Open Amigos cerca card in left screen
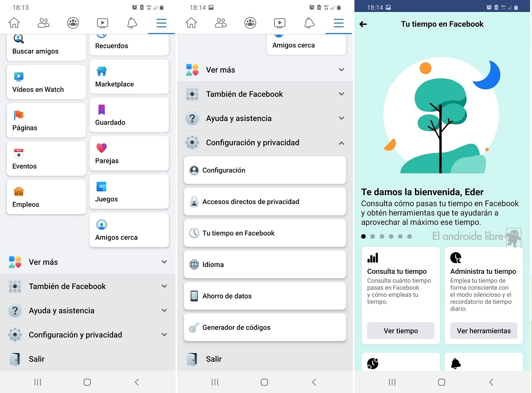The height and width of the screenshot is (393, 532). [129, 230]
